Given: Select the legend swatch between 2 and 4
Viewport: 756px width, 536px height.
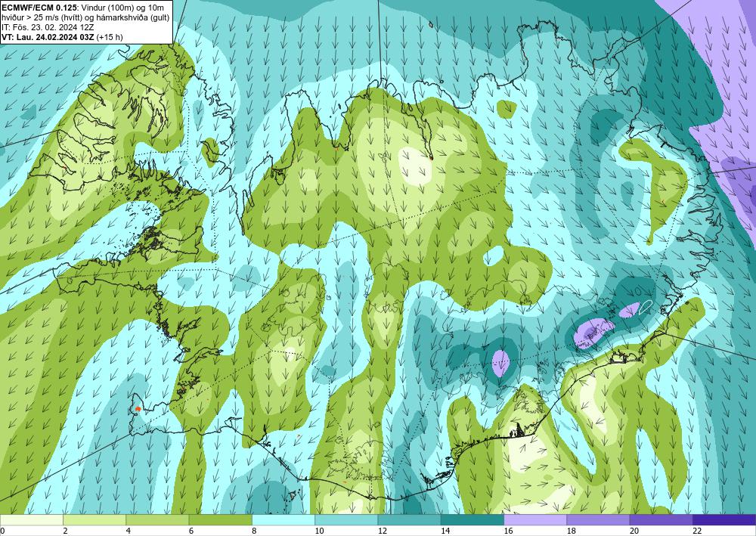Looking at the screenshot, I should point(94,519).
